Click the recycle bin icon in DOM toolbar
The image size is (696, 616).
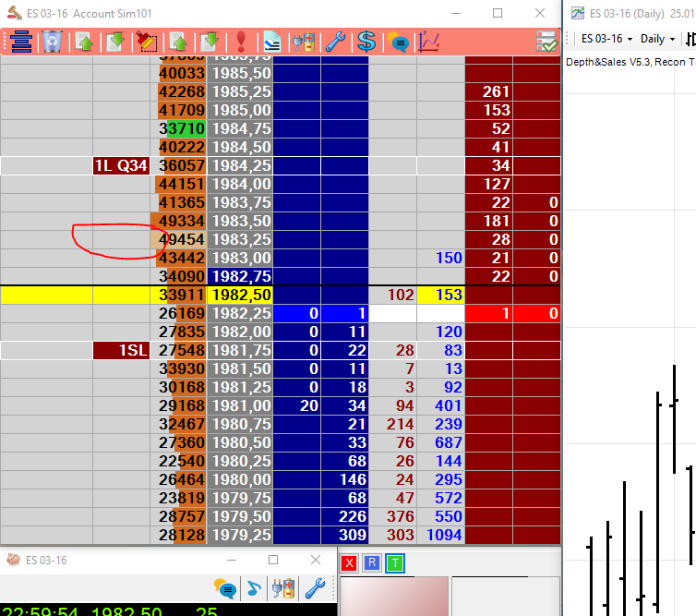pyautogui.click(x=53, y=42)
